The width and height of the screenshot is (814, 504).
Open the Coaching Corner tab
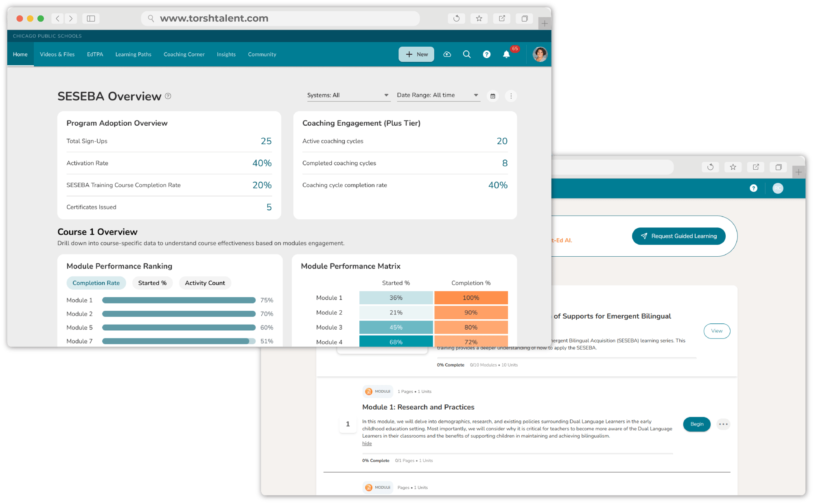[x=184, y=54]
